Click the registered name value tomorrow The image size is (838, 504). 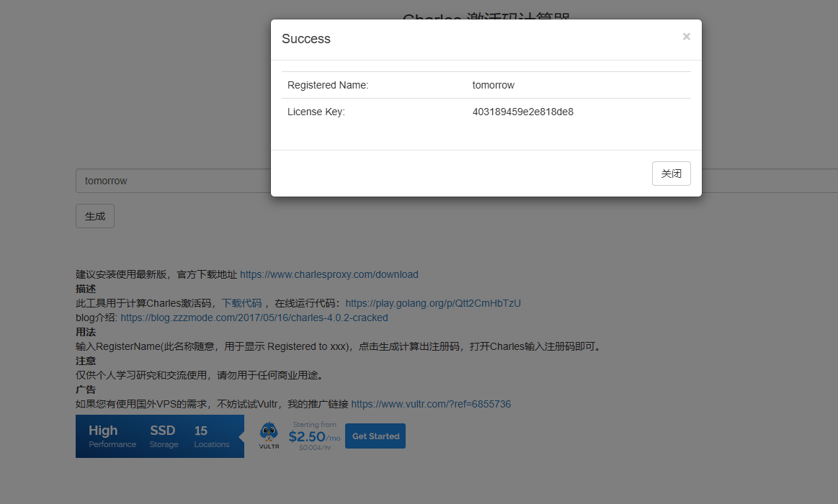(494, 85)
